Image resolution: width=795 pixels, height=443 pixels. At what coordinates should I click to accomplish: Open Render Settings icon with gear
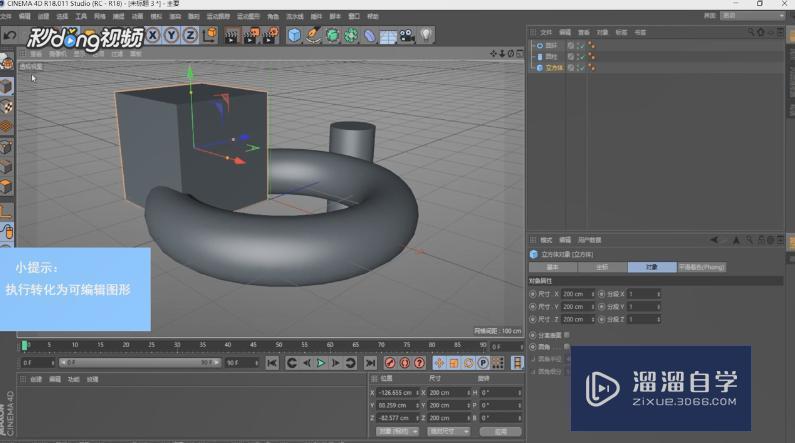pyautogui.click(x=270, y=36)
